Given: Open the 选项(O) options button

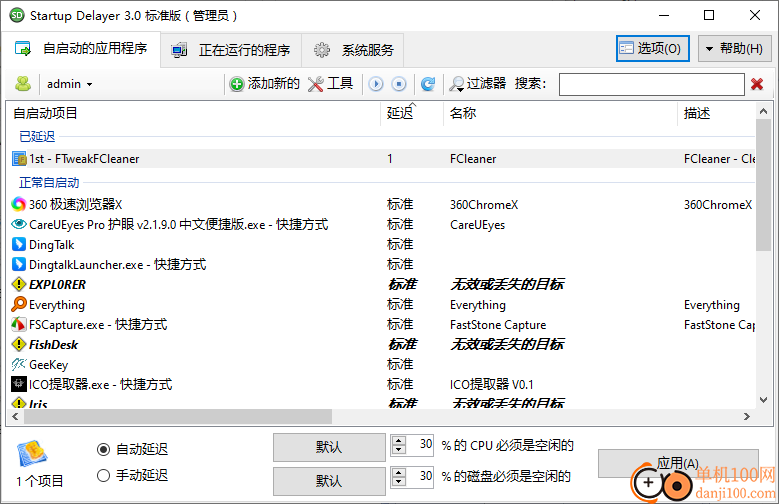Looking at the screenshot, I should [652, 48].
